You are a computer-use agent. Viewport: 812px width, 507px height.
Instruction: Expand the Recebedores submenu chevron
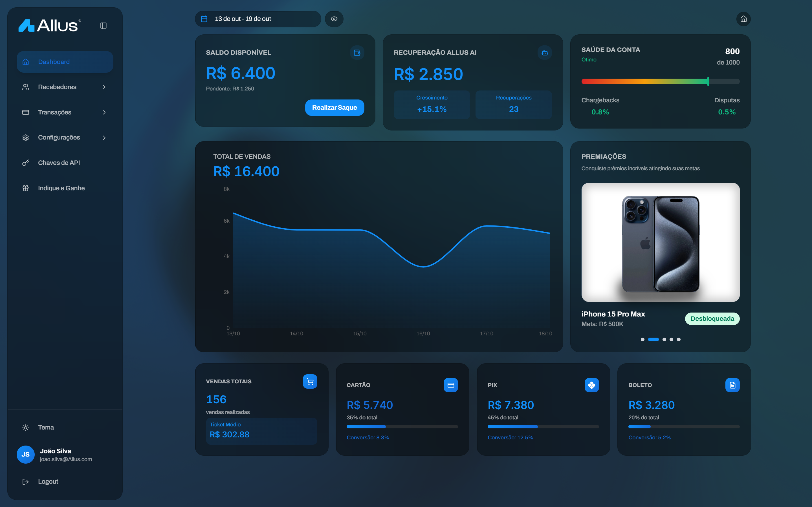104,87
